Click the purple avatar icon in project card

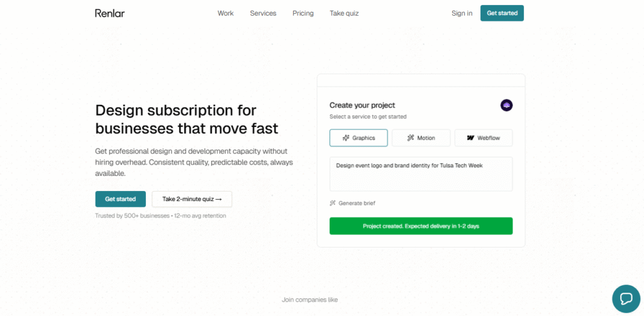coord(506,106)
